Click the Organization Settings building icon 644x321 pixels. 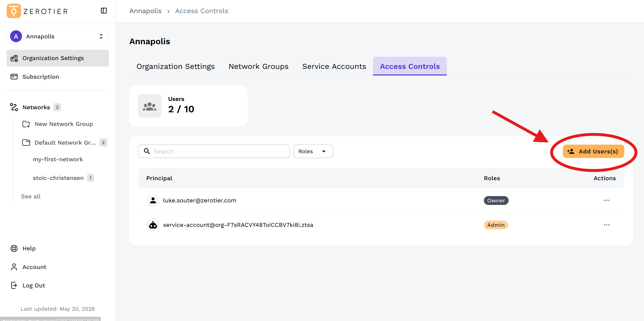14,58
